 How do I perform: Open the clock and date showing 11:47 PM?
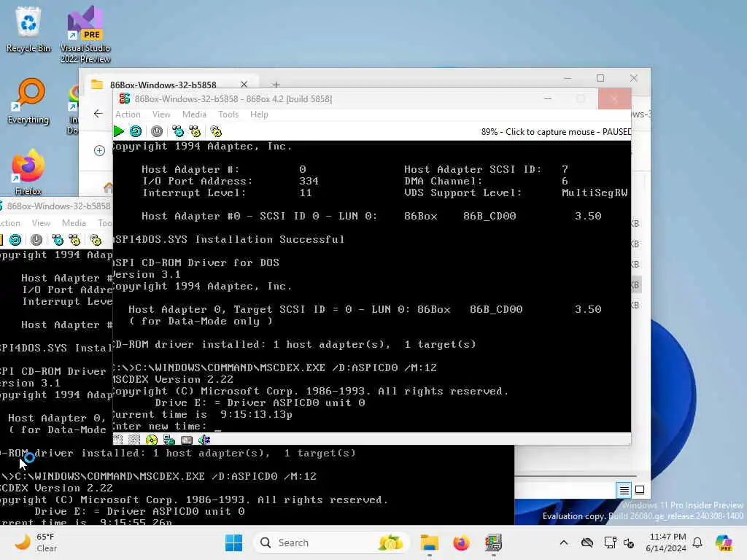667,542
